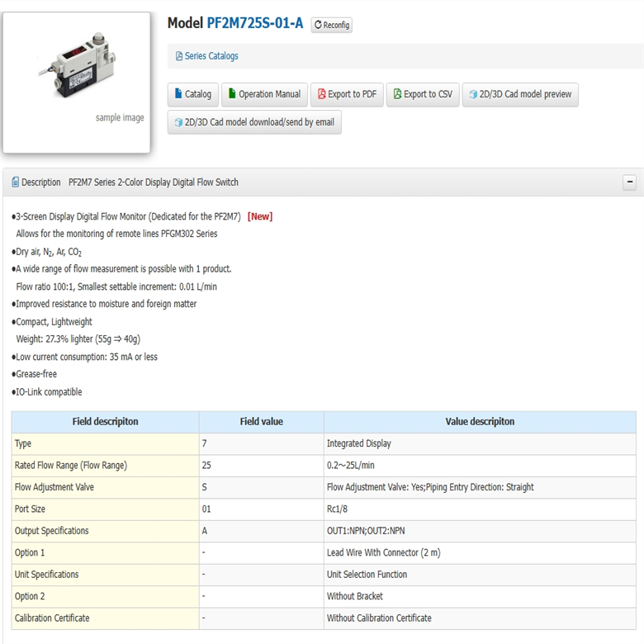Click Export to PDF
This screenshot has height=644, width=644.
pyautogui.click(x=347, y=94)
